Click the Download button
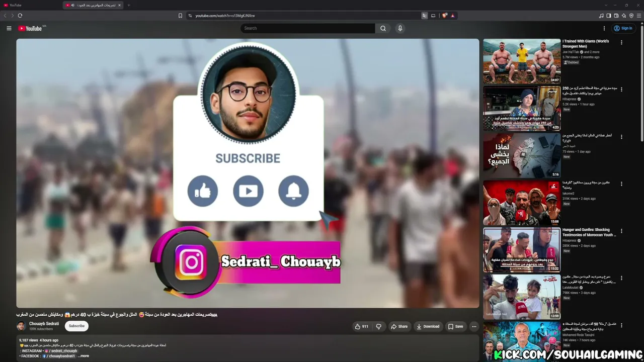 pyautogui.click(x=428, y=326)
